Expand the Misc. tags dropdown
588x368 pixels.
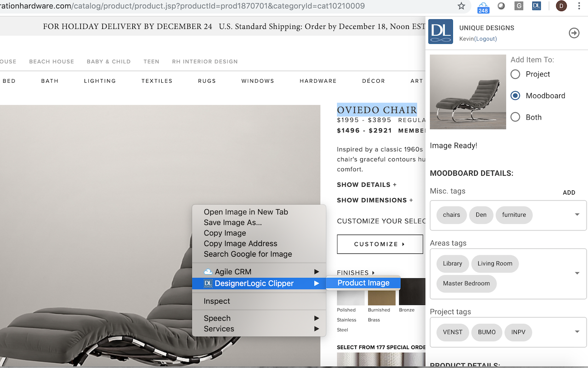pos(577,214)
